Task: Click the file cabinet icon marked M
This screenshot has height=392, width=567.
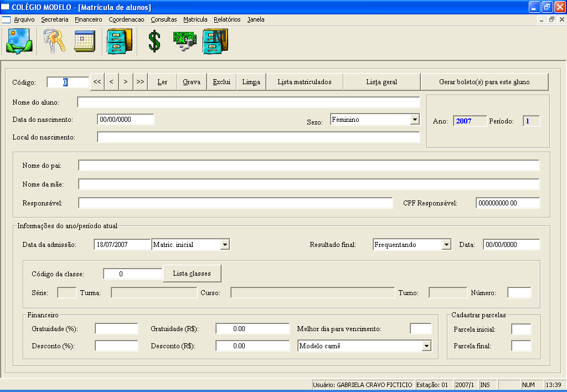Action: point(215,42)
